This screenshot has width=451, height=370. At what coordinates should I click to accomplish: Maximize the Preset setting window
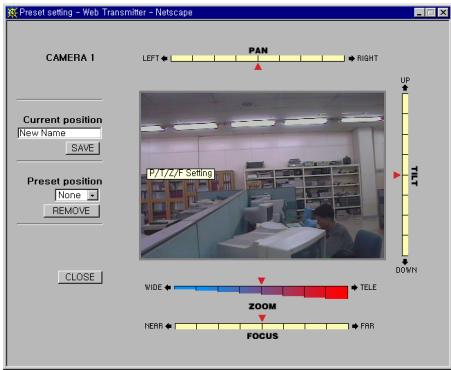[430, 13]
